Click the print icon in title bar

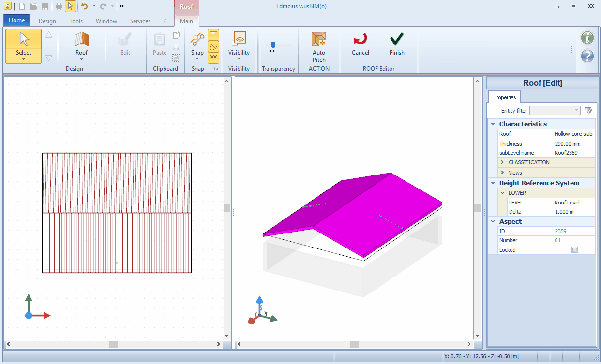59,6
